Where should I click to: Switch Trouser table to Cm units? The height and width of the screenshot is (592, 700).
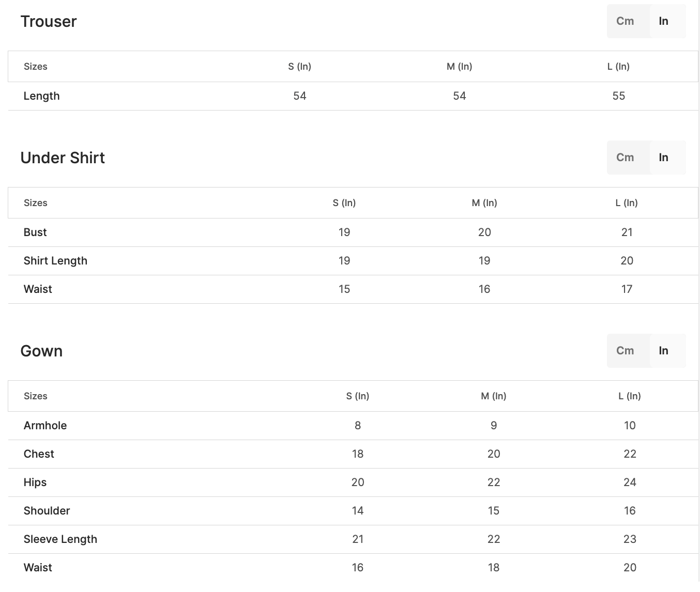(625, 21)
